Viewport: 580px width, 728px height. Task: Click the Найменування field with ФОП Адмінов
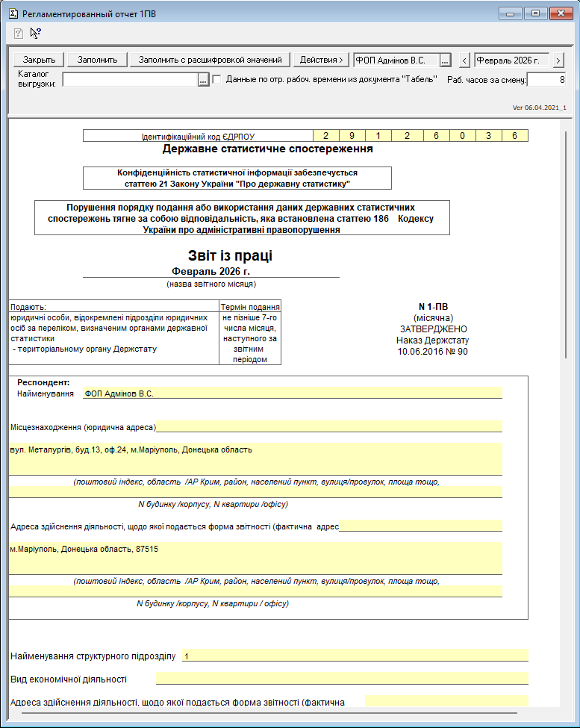(291, 393)
